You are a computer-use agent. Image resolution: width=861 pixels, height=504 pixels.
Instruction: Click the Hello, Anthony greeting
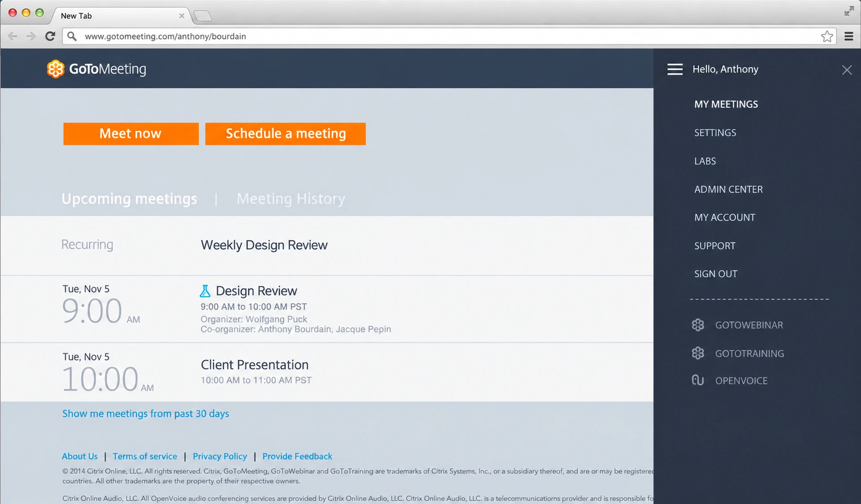point(725,69)
